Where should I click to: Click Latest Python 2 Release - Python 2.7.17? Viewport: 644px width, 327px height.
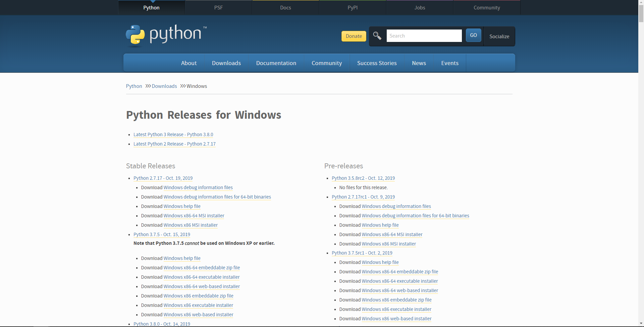[x=174, y=144]
